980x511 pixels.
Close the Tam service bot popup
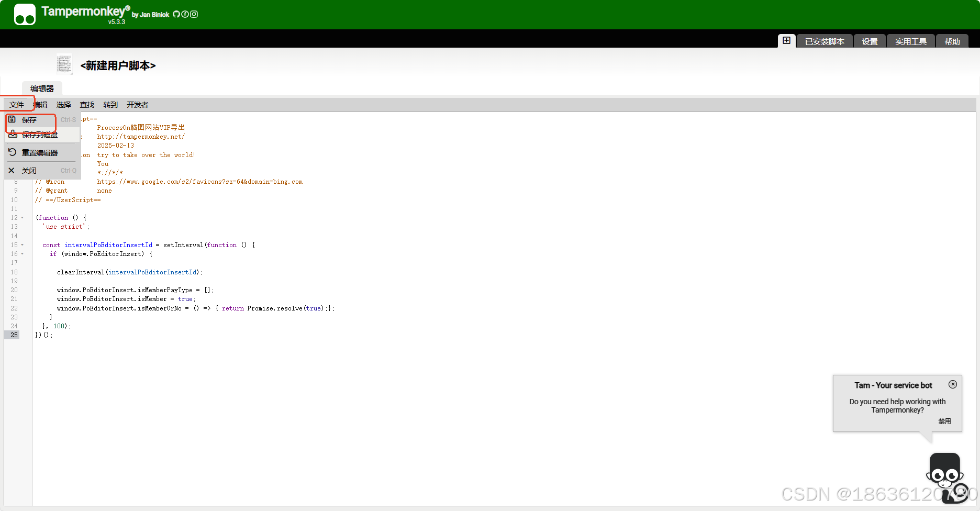[x=953, y=384]
